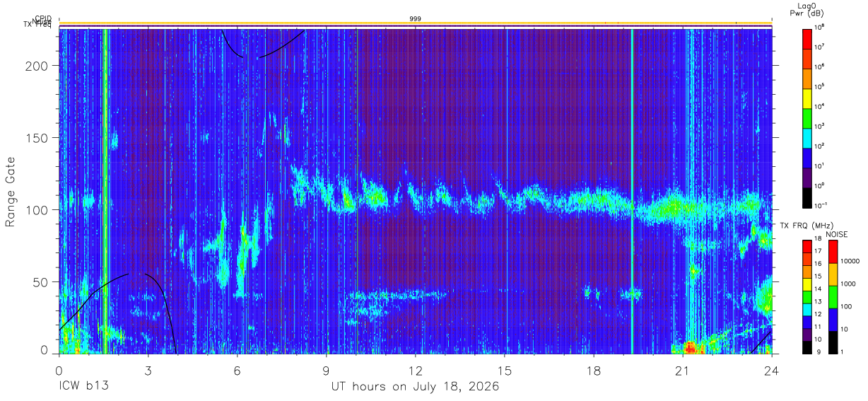This screenshot has height=401, width=868.
Task: Click the 12 tick label on UT hours axis
Action: coord(415,369)
